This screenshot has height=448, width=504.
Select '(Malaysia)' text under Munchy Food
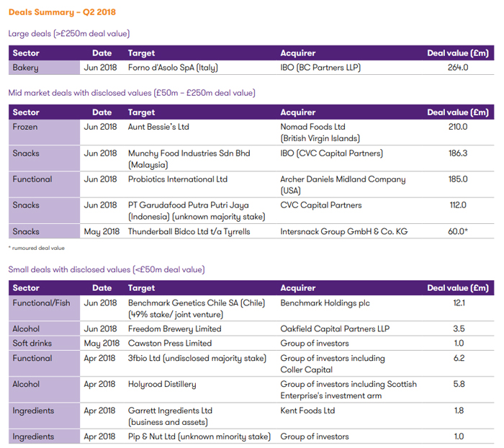pos(148,165)
